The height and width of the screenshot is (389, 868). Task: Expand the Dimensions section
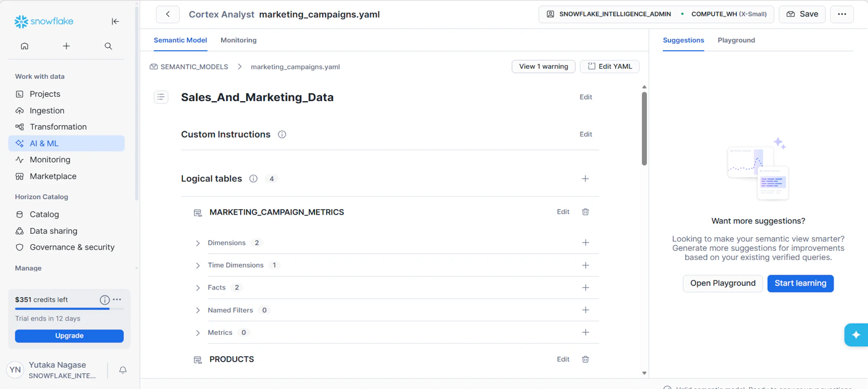coord(198,243)
